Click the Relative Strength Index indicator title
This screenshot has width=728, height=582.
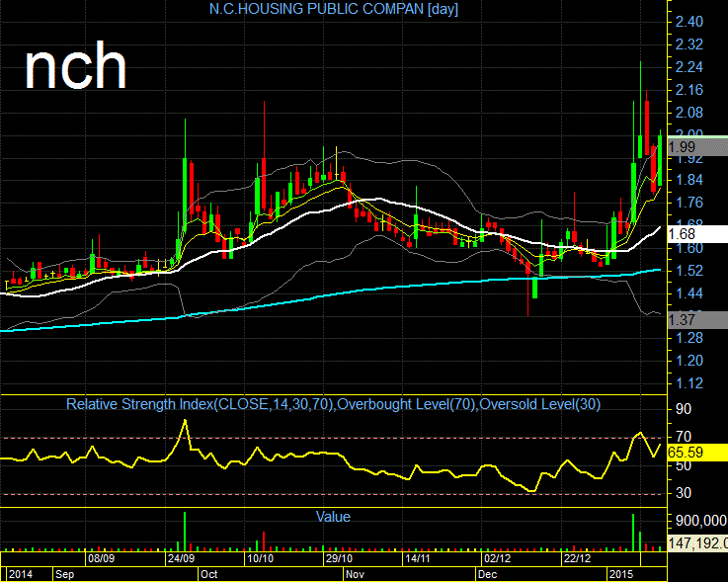click(333, 404)
